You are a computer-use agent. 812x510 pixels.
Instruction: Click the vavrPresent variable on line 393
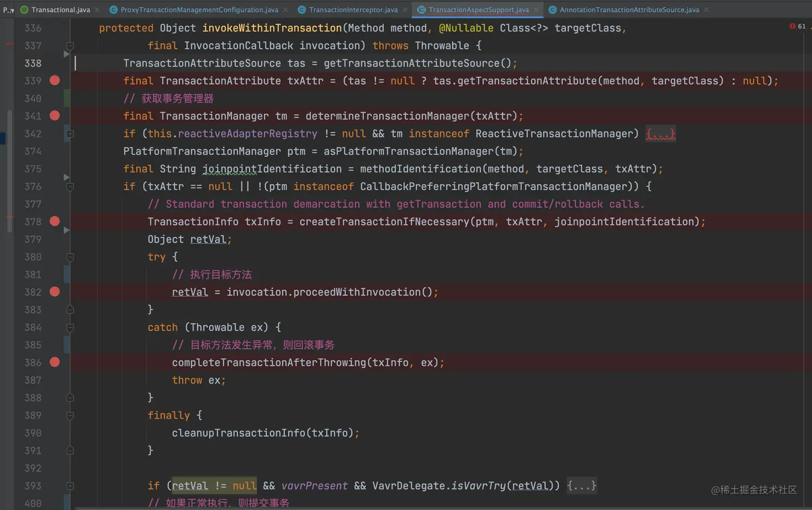[x=315, y=486]
